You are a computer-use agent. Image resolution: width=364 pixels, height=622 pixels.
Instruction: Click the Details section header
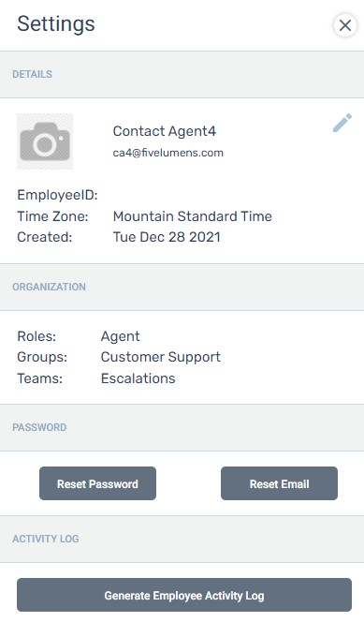click(x=32, y=74)
